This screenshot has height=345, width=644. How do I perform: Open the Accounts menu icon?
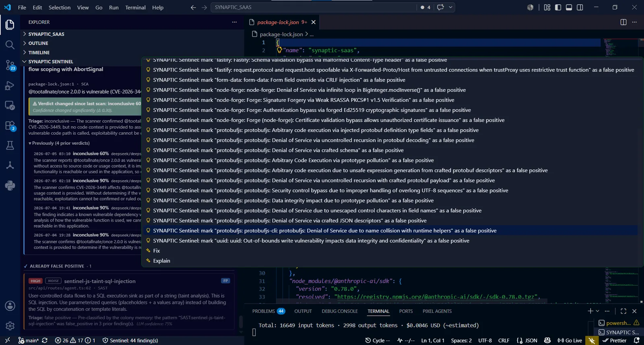[x=10, y=306]
